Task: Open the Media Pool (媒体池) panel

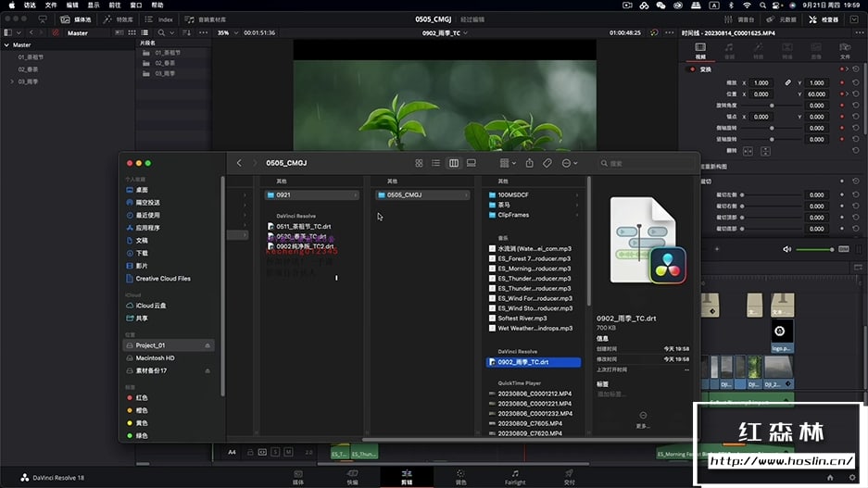Action: [76, 19]
